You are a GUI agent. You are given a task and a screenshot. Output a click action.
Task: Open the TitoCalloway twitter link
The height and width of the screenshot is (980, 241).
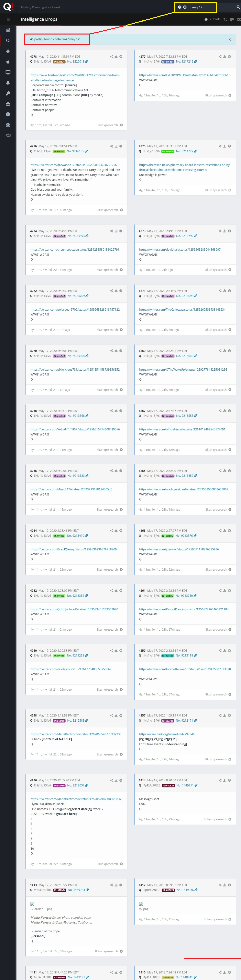coord(182,310)
